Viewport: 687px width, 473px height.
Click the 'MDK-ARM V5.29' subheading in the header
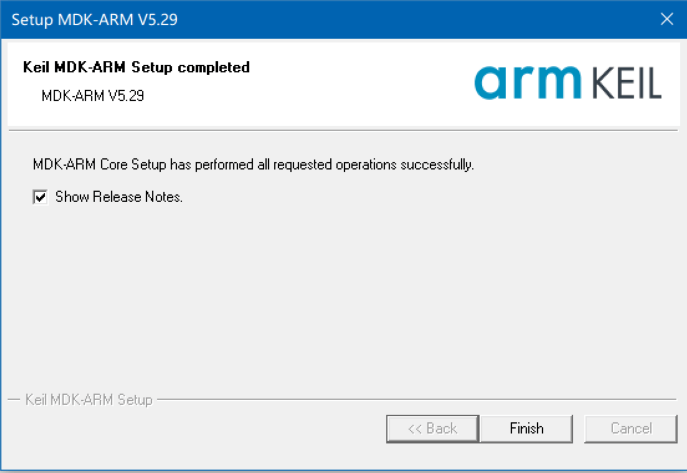[94, 96]
